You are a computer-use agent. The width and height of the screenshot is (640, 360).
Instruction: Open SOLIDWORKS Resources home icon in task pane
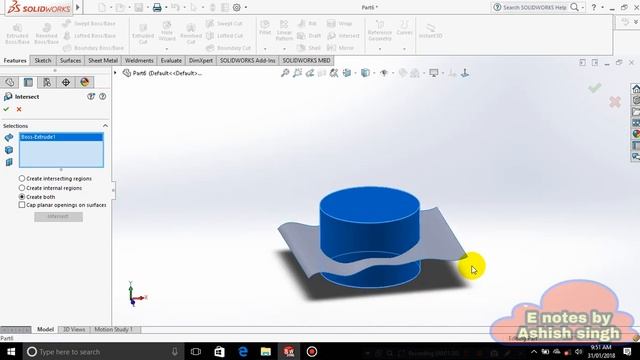[636, 89]
